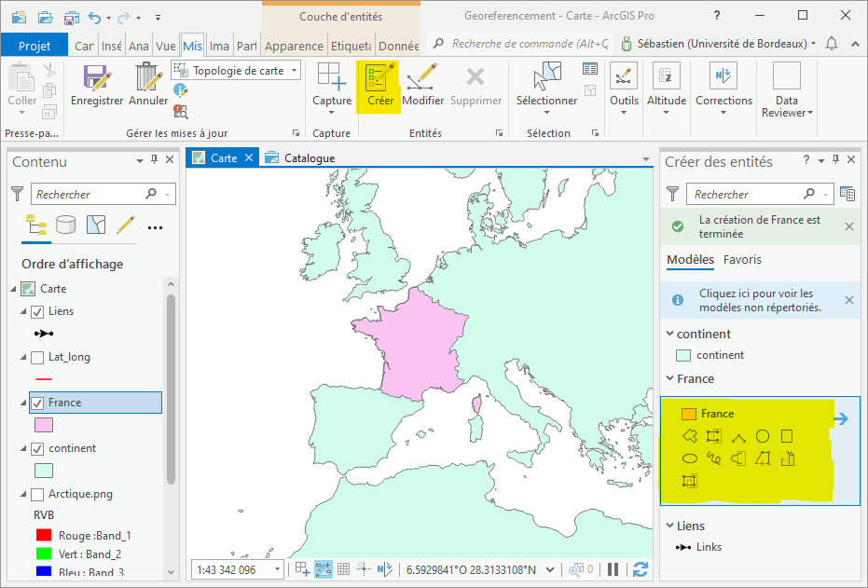
Task: Enable the Lat_long layer checkbox
Action: click(x=37, y=357)
